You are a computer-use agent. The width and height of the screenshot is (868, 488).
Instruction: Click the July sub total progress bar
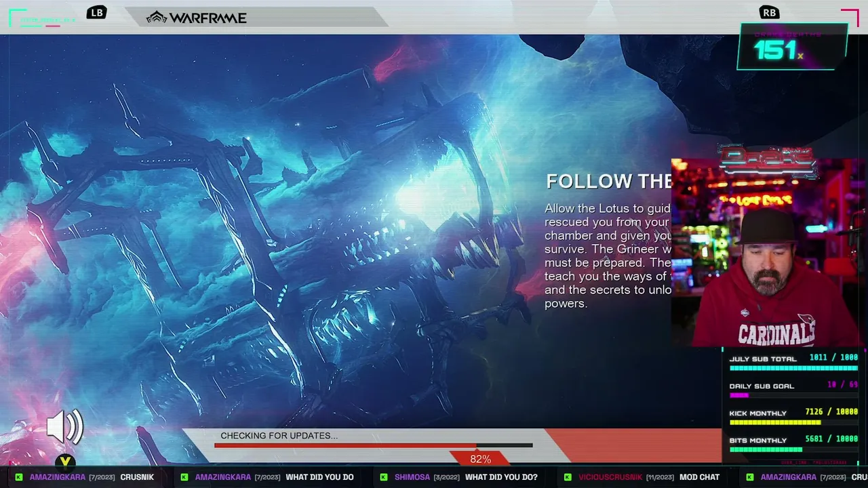tap(794, 368)
